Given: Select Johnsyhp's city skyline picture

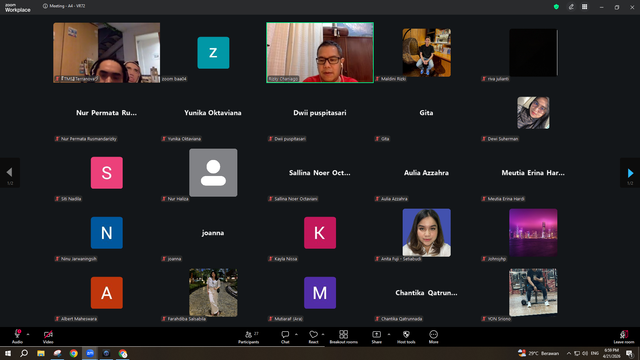Looking at the screenshot, I should [533, 233].
